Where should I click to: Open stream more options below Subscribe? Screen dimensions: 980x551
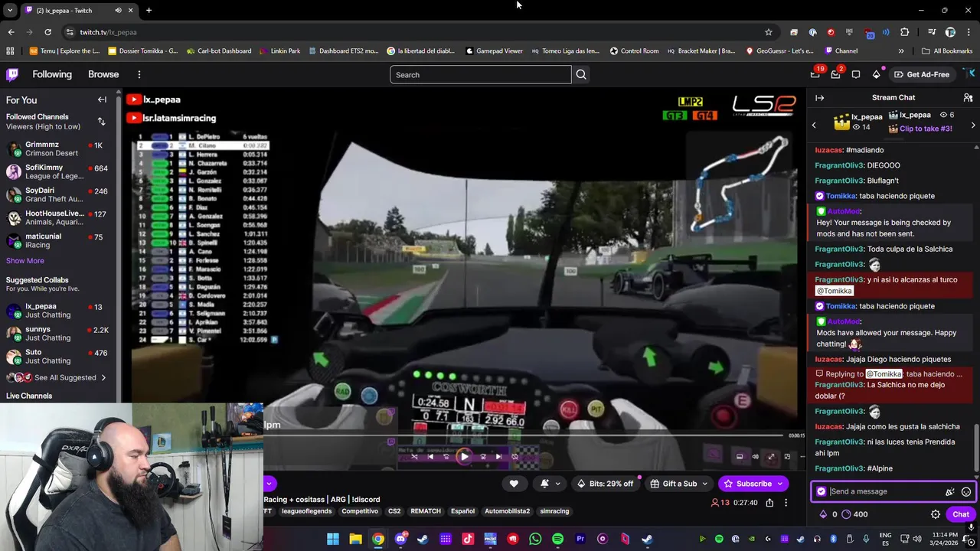(786, 503)
